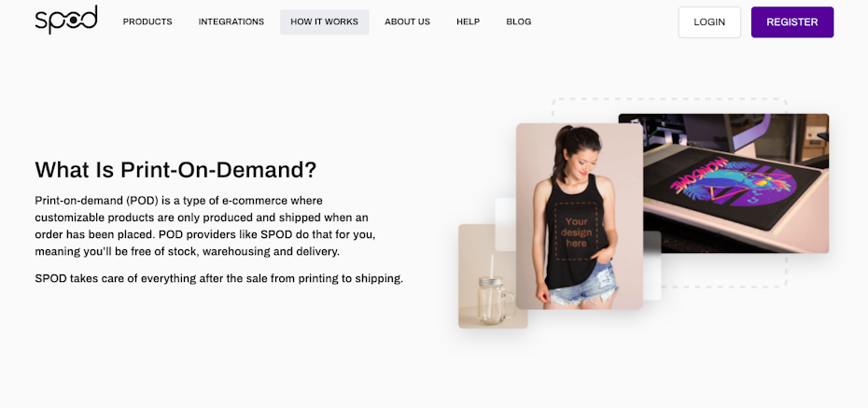Go to the Integrations page
The width and height of the screenshot is (868, 408).
click(x=231, y=22)
